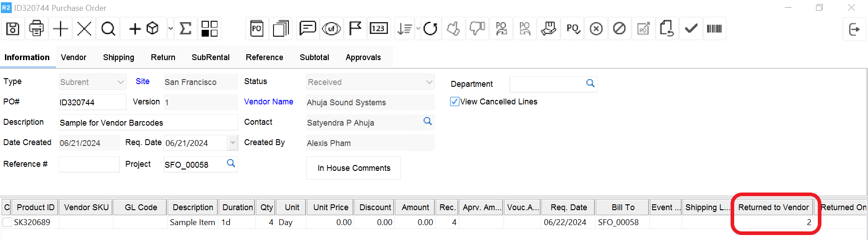
Task: Click the speech bubble comments icon
Action: (307, 29)
